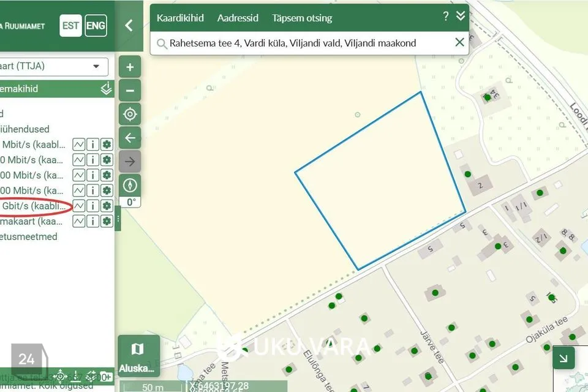Click the Ojaküla tee street label
This screenshot has height=392, width=588.
pyautogui.click(x=547, y=330)
